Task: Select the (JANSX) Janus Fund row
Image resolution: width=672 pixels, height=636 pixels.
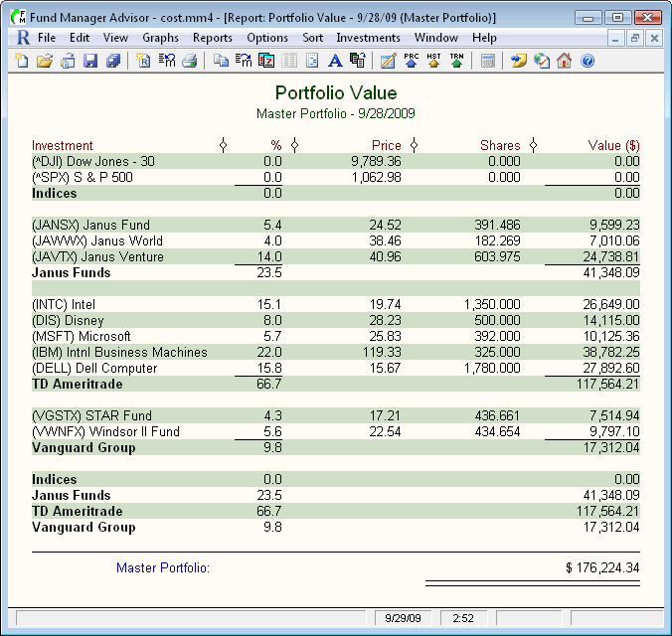Action: 336,225
